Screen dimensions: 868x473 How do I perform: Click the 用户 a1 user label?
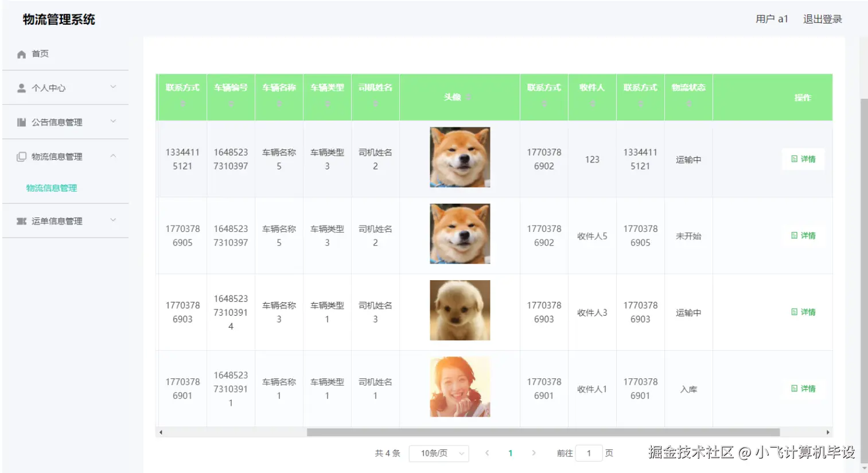(772, 19)
